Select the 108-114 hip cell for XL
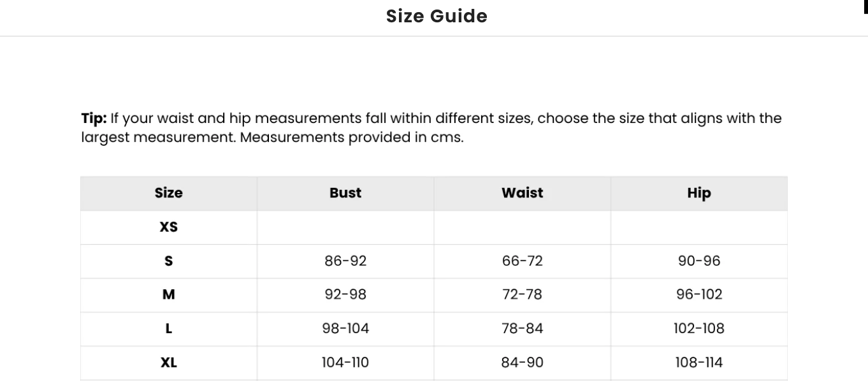Viewport: 868px width, 381px height. pos(698,363)
